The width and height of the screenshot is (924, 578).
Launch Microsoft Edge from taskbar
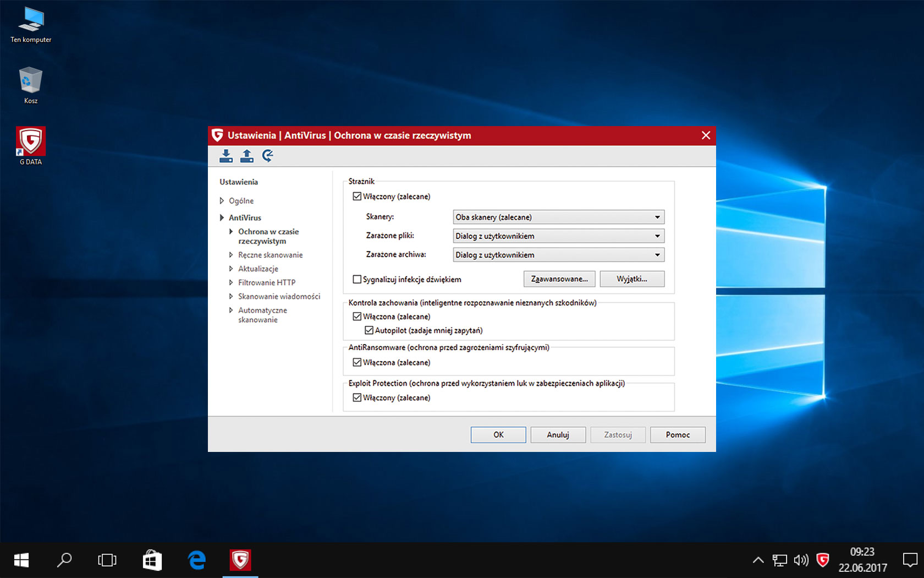(196, 560)
